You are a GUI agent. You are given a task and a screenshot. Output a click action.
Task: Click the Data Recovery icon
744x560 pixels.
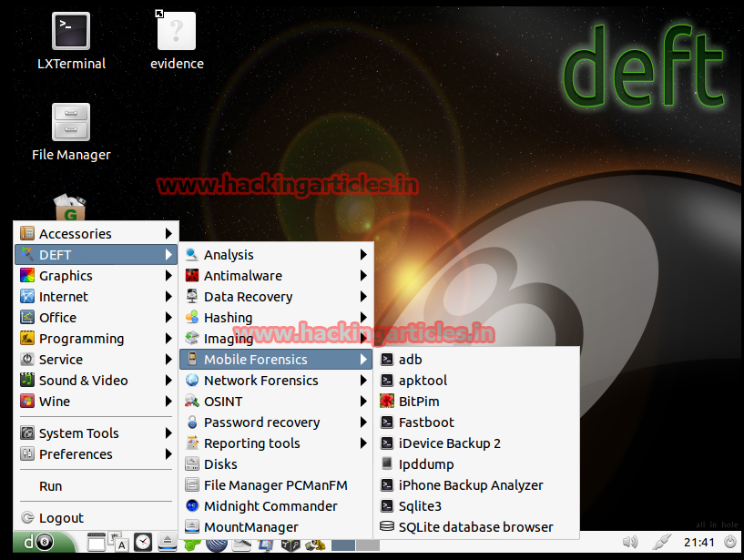[x=192, y=296]
